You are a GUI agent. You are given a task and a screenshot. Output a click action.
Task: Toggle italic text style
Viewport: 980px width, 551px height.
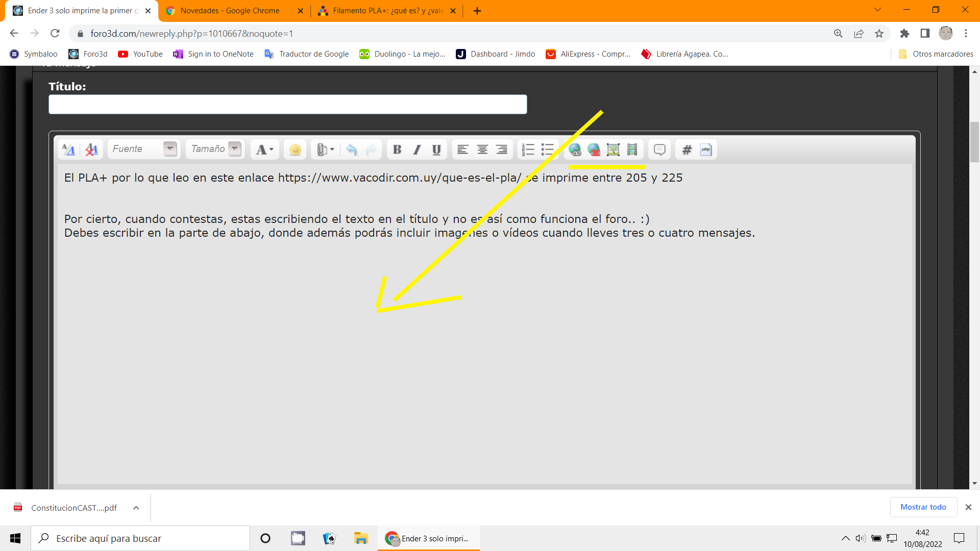[416, 149]
